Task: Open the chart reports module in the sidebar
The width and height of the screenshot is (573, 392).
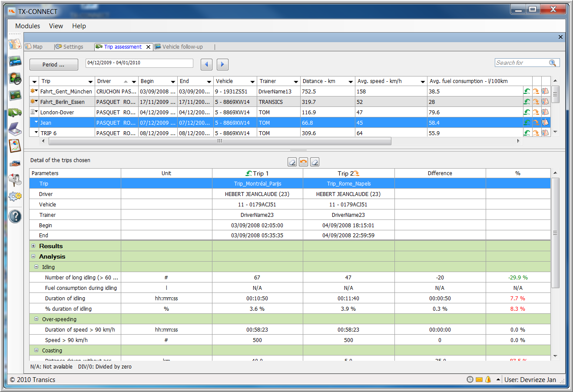Action: point(15,146)
